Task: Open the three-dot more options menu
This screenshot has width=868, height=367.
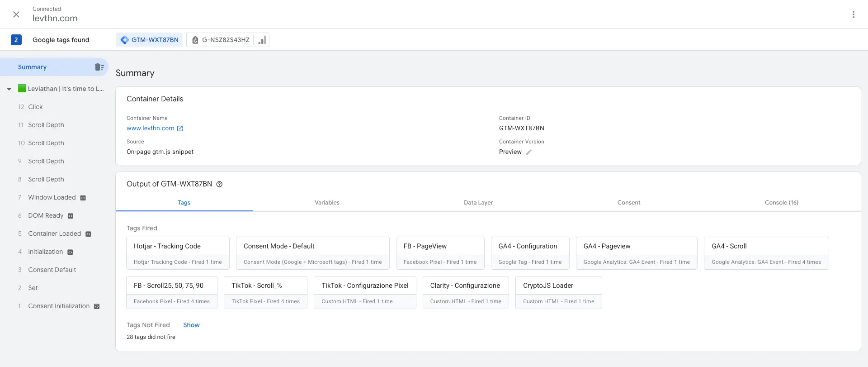Action: click(x=853, y=14)
